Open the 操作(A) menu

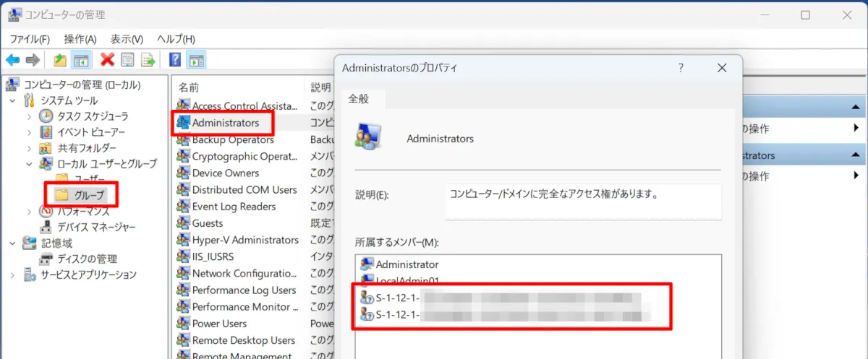(x=80, y=39)
